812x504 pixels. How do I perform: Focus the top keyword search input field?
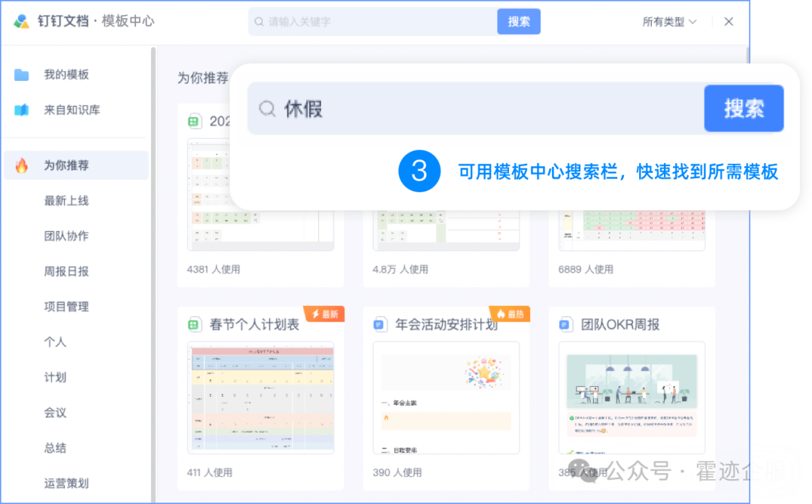pos(373,22)
